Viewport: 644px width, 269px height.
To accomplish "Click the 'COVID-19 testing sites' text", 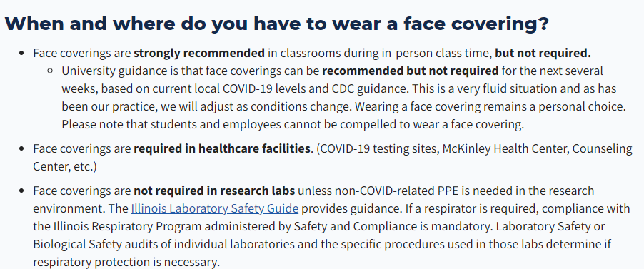I will click(378, 148).
